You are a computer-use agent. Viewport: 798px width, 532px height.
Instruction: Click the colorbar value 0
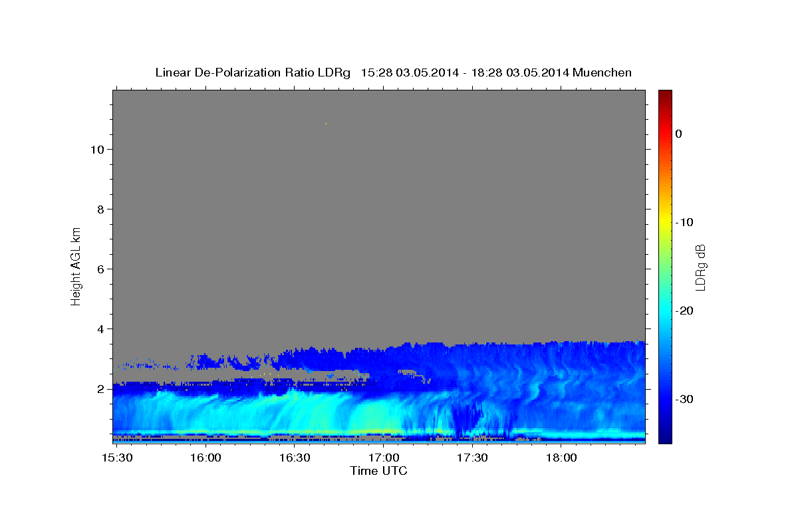click(679, 134)
